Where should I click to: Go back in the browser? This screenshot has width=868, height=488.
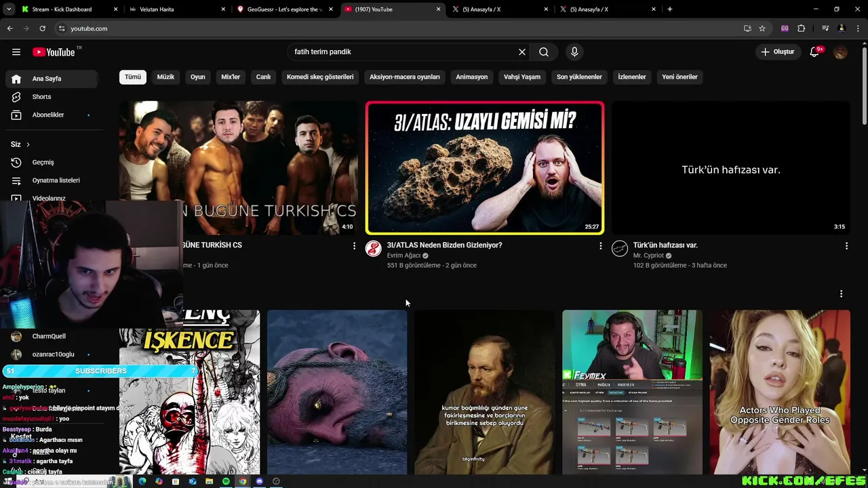9,28
